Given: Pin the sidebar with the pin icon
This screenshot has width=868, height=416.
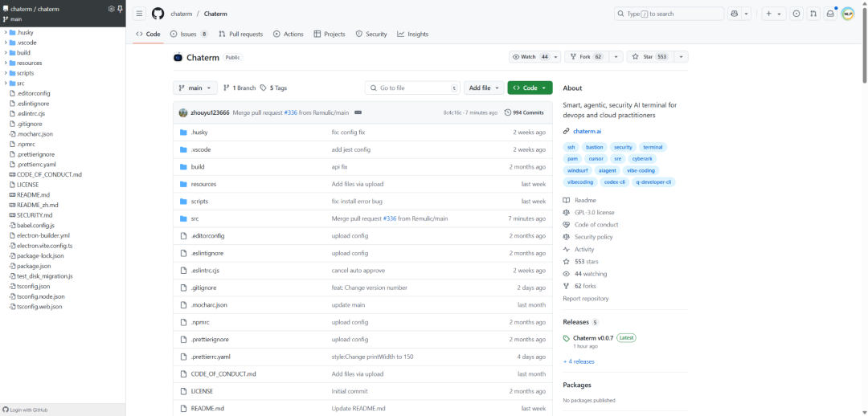Looking at the screenshot, I should pos(120,9).
